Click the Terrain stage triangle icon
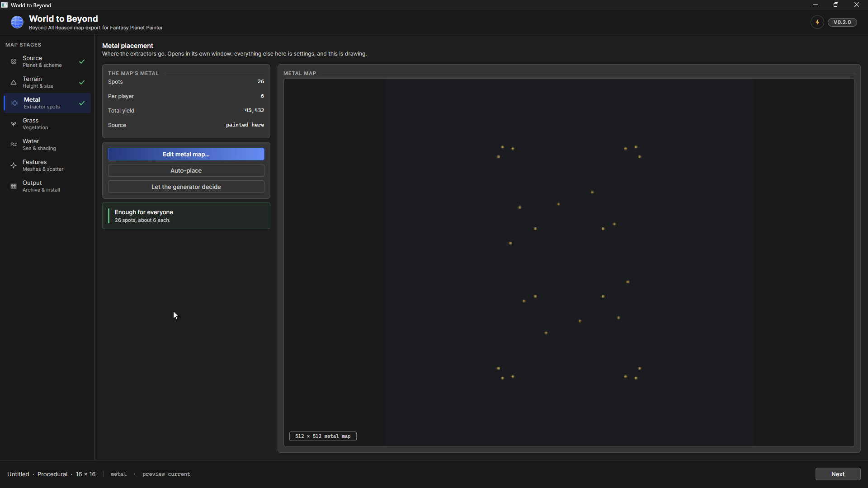868x488 pixels. [x=14, y=82]
